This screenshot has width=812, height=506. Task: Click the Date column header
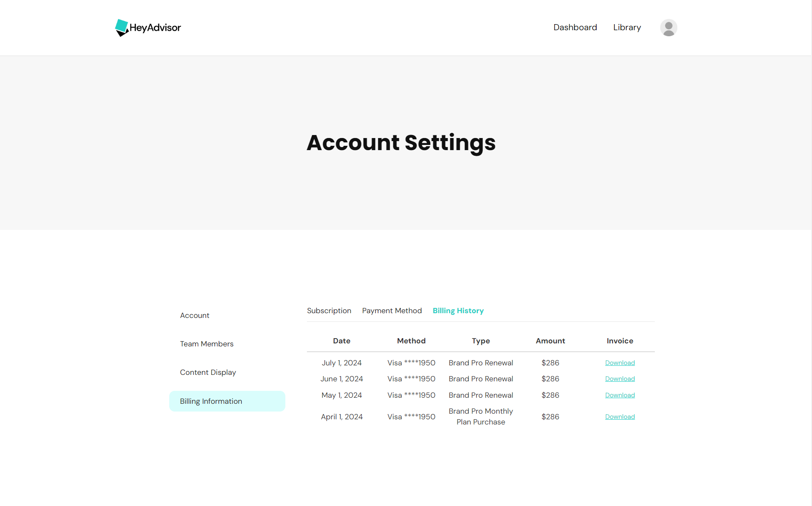(341, 341)
